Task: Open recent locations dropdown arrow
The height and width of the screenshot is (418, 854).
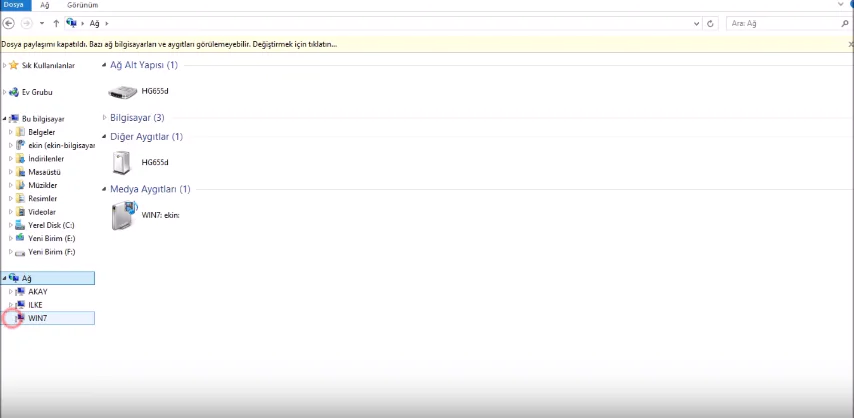Action: [42, 23]
